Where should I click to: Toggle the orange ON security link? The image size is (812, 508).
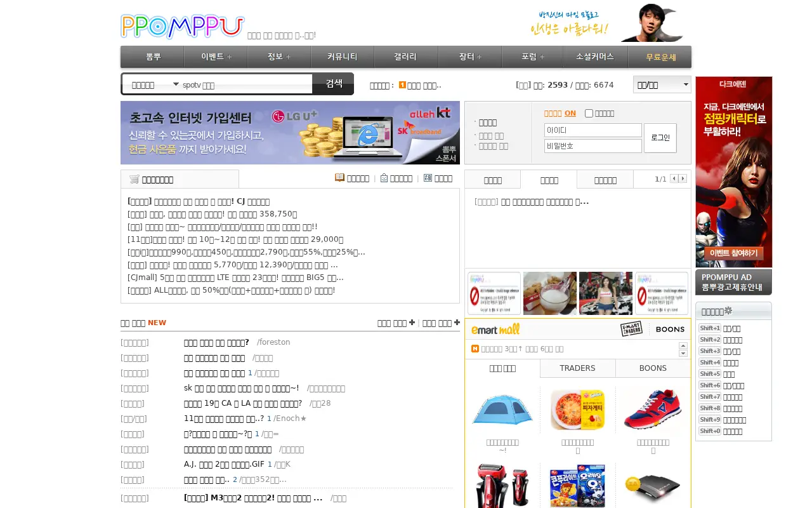coord(570,113)
